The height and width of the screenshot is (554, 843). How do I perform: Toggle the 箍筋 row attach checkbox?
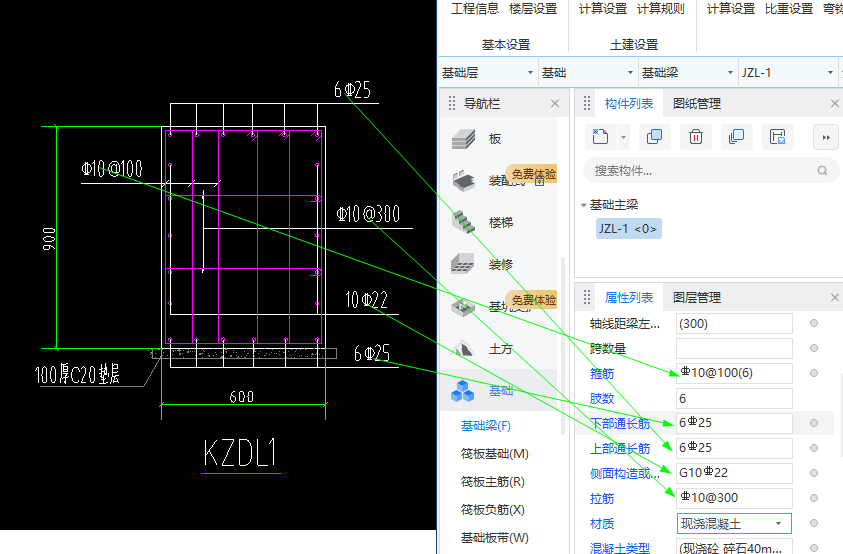(813, 373)
